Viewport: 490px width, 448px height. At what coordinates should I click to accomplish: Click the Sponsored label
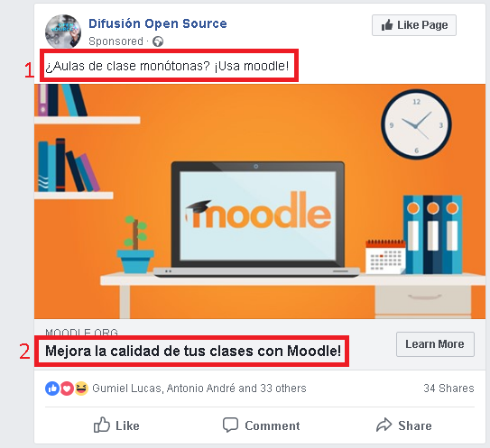116,41
